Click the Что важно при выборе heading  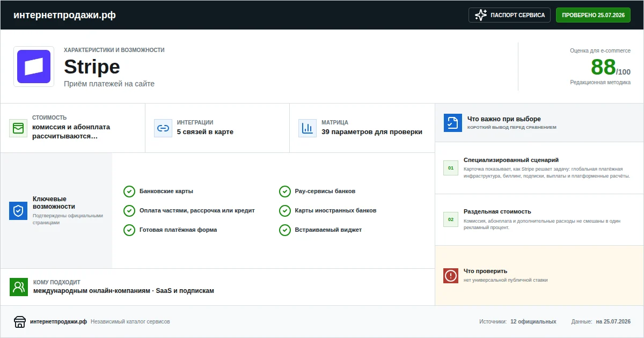[x=504, y=119]
